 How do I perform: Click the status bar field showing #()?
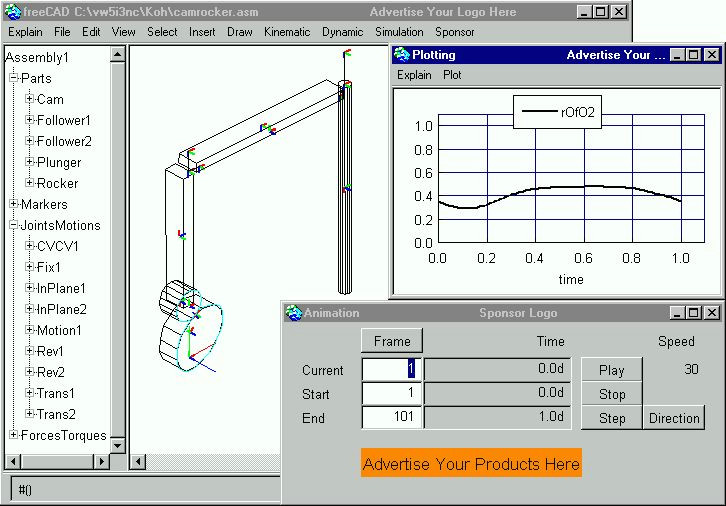click(145, 490)
